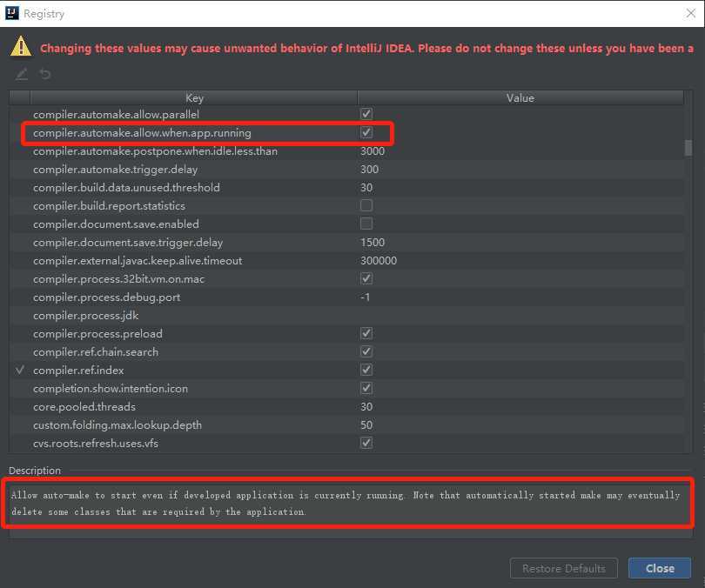
Task: Click the yellow warning triangle icon
Action: 21,47
